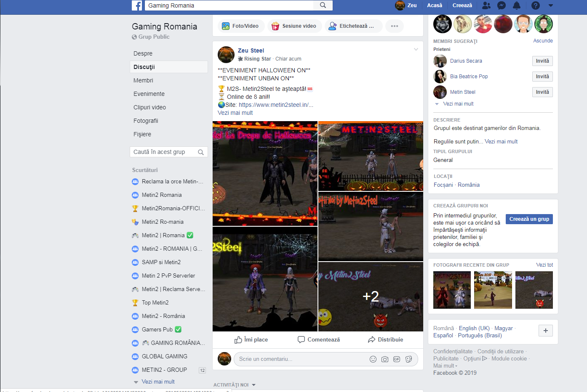Open the Fișiere section
Image resolution: width=587 pixels, height=392 pixels.
(142, 134)
